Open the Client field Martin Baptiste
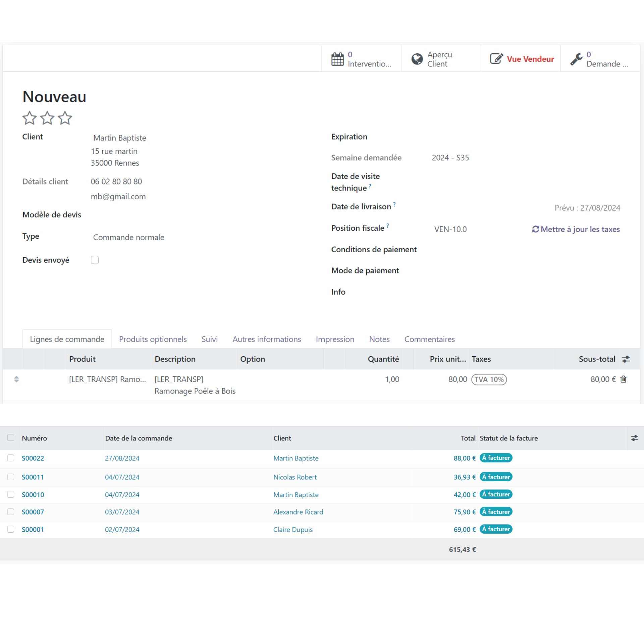Screen dimensions: 644x644 click(x=120, y=138)
